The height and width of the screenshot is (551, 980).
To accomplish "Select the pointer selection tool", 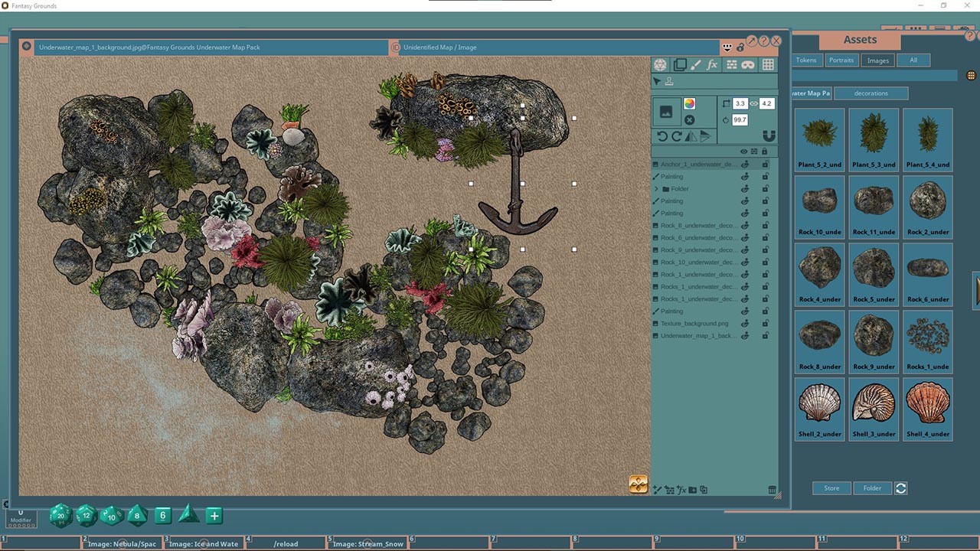I will [x=656, y=81].
